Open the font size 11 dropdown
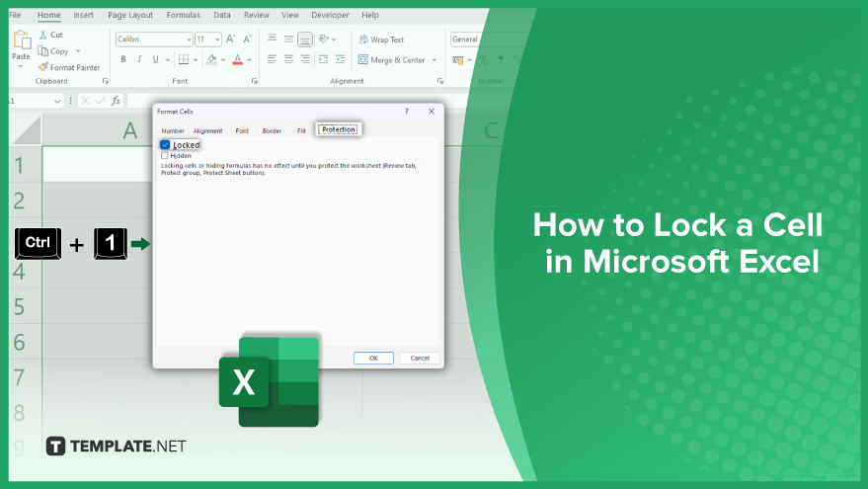Viewport: 868px width, 489px height. pyautogui.click(x=217, y=40)
